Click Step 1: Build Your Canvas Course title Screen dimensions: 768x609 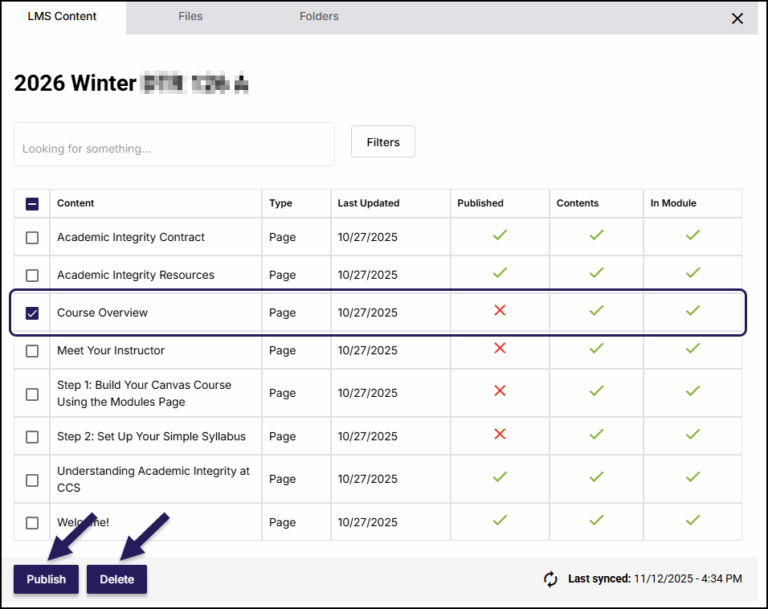[x=144, y=393]
